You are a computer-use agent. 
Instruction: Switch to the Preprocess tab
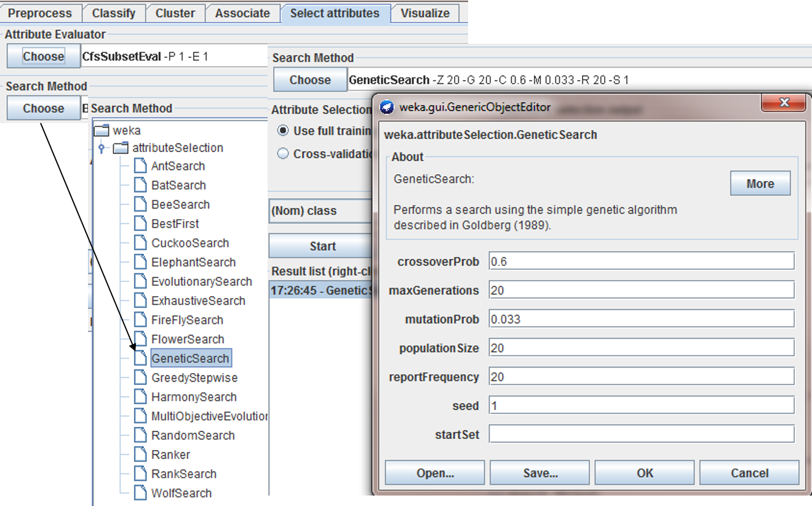click(x=39, y=13)
